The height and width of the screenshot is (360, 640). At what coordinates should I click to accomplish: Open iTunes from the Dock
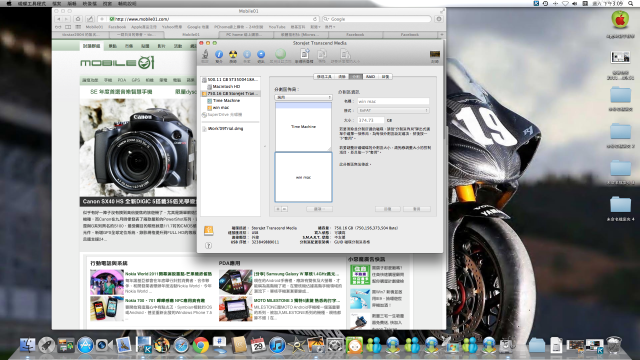(x=277, y=346)
